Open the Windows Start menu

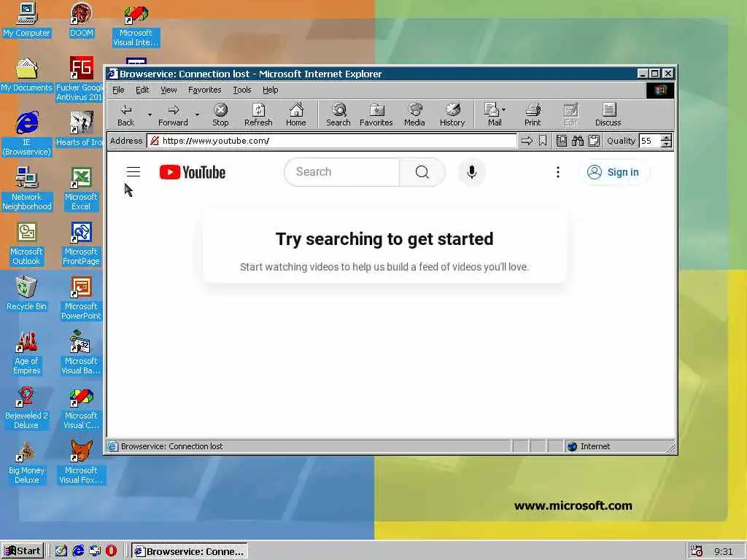pos(23,551)
